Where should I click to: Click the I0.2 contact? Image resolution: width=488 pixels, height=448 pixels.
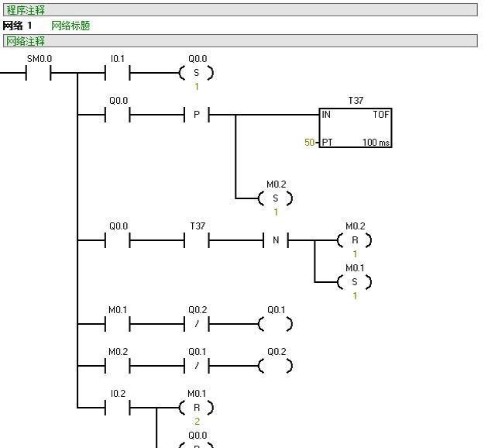point(117,408)
